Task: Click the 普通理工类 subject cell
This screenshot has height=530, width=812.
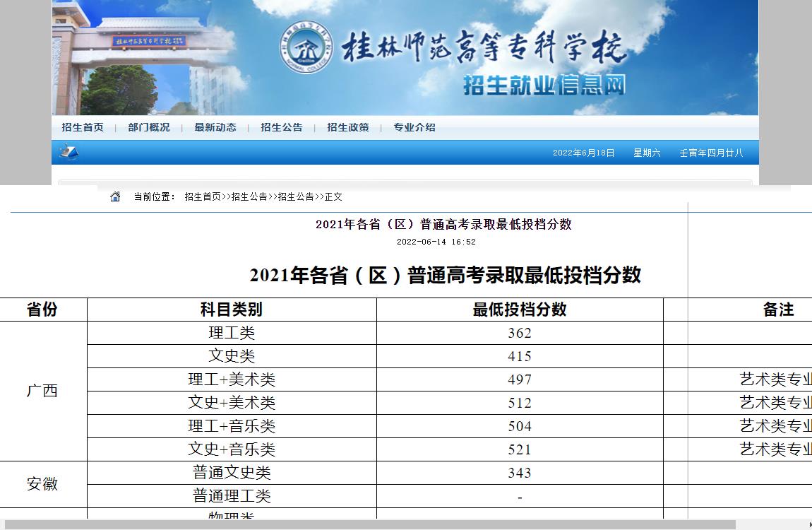Action: tap(232, 496)
